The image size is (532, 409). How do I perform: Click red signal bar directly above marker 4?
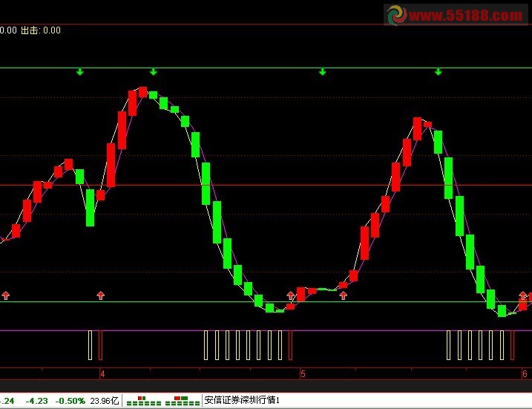[100, 345]
